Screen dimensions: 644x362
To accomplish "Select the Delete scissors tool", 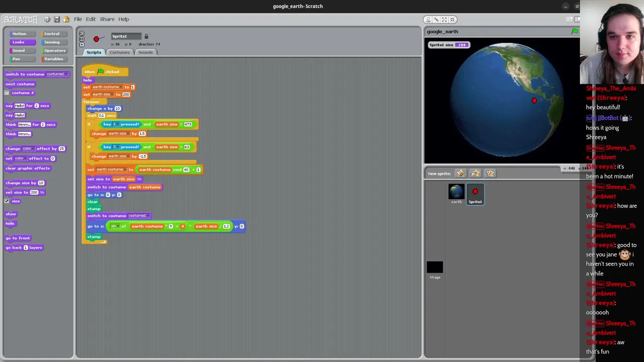I will click(436, 19).
